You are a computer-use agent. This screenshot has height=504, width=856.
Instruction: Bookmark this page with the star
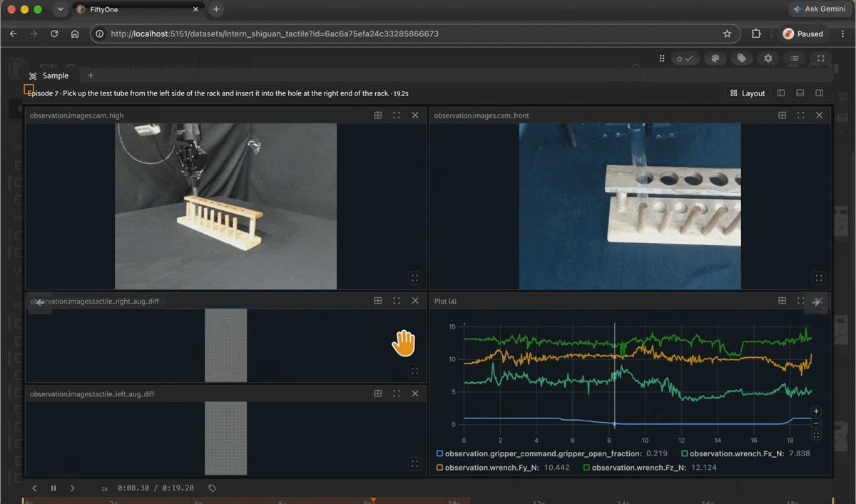tap(727, 34)
